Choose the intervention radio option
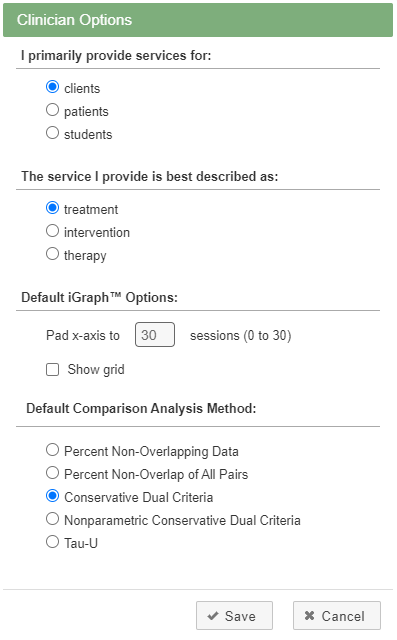 [52, 231]
